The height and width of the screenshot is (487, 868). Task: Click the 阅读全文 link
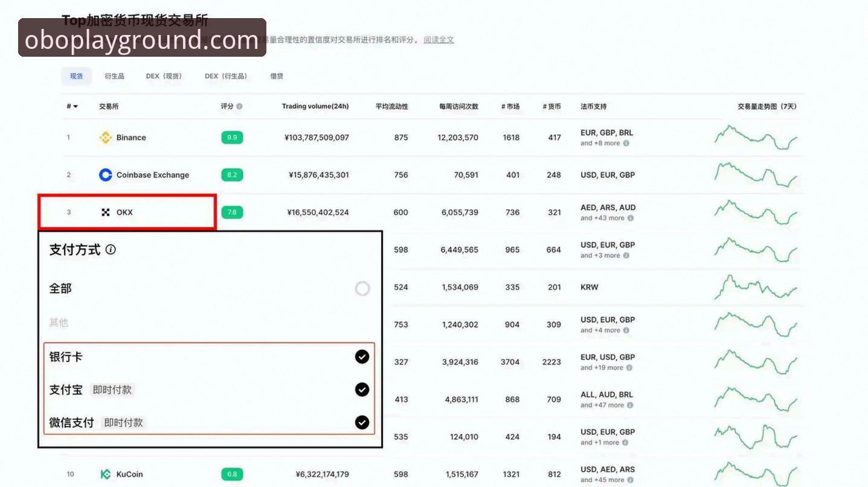point(439,40)
